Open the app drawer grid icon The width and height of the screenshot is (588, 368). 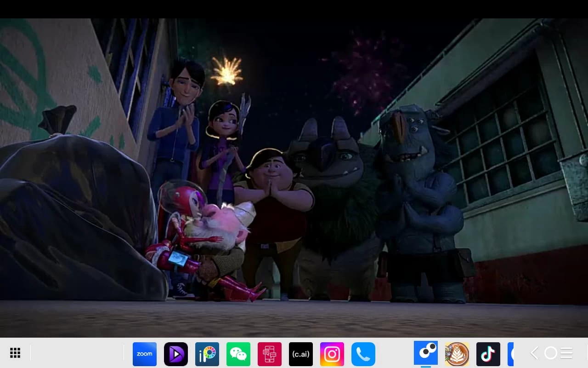pos(15,353)
